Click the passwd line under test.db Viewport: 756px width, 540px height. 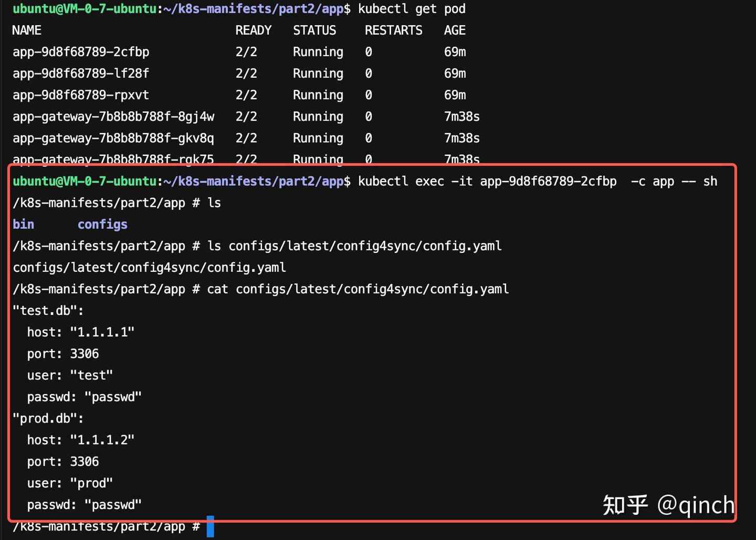pos(85,397)
